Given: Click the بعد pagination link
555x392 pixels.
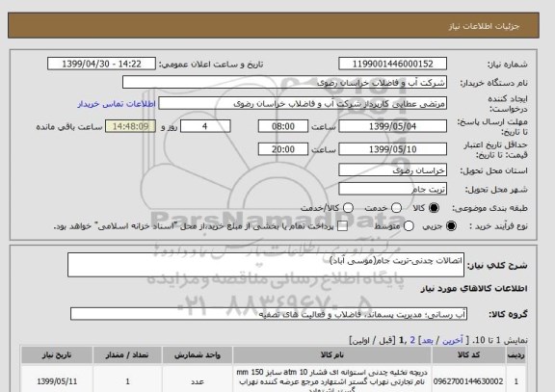Looking at the screenshot, I should pyautogui.click(x=427, y=340).
